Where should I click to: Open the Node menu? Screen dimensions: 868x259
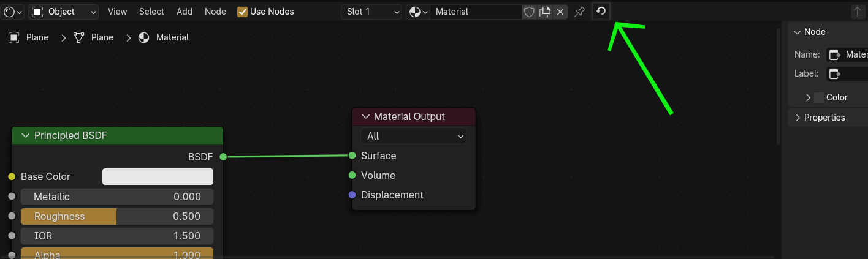(215, 12)
